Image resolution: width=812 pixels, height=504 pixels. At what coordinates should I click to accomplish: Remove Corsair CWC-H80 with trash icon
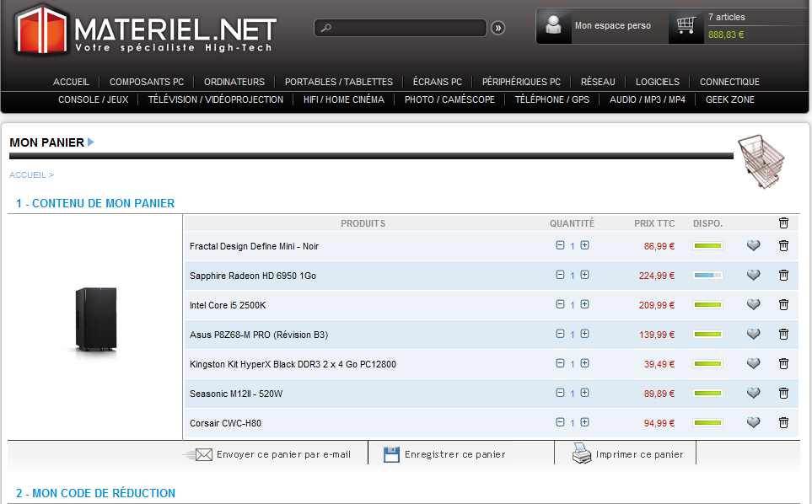click(x=783, y=423)
